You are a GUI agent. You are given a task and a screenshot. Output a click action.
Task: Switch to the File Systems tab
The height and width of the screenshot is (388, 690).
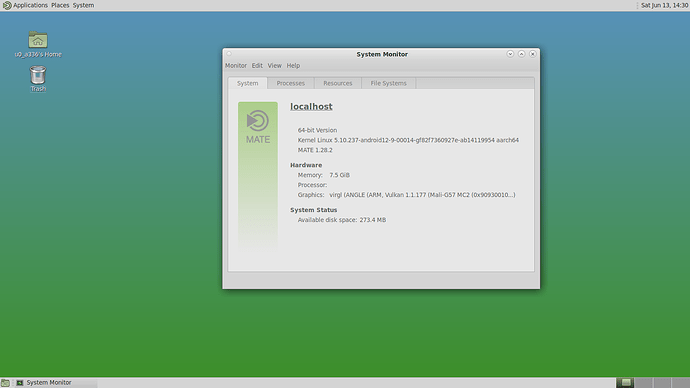pyautogui.click(x=389, y=83)
